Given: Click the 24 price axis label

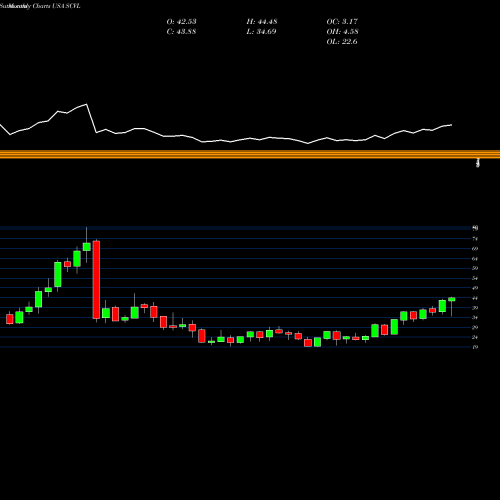Looking at the screenshot, I should [475, 337].
